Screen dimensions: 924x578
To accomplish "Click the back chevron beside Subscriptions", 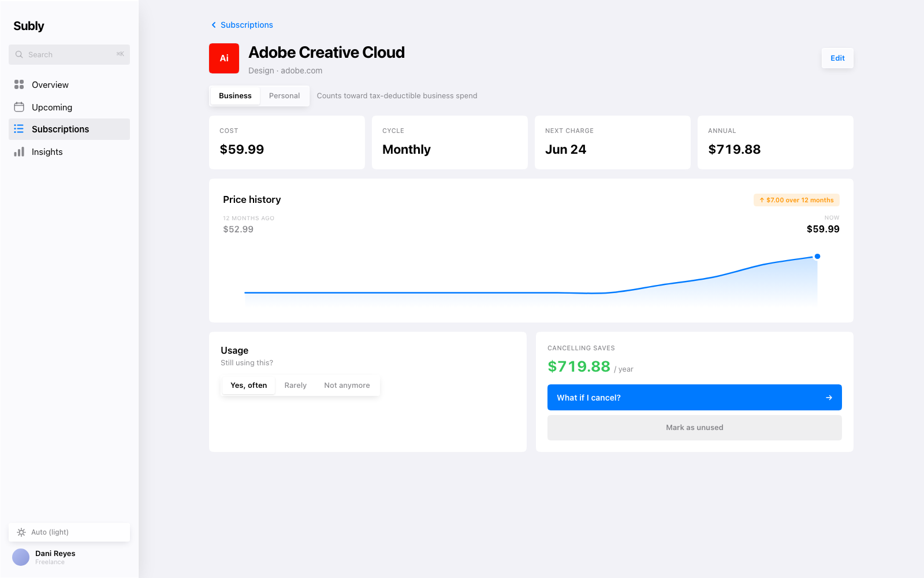I will pos(214,25).
